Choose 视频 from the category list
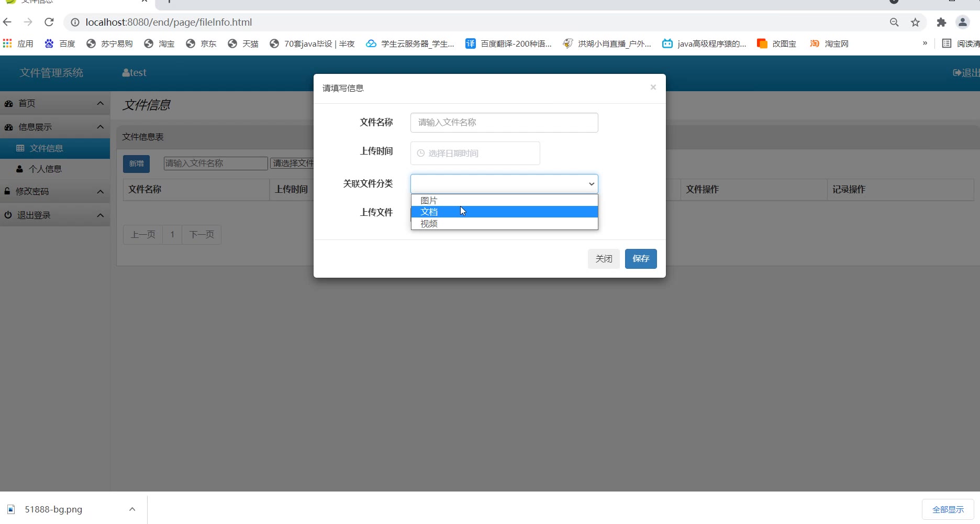The height and width of the screenshot is (524, 980). tap(504, 223)
